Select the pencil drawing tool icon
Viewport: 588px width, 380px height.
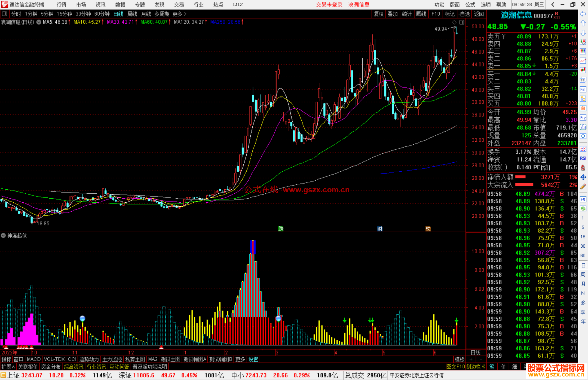(x=583, y=187)
